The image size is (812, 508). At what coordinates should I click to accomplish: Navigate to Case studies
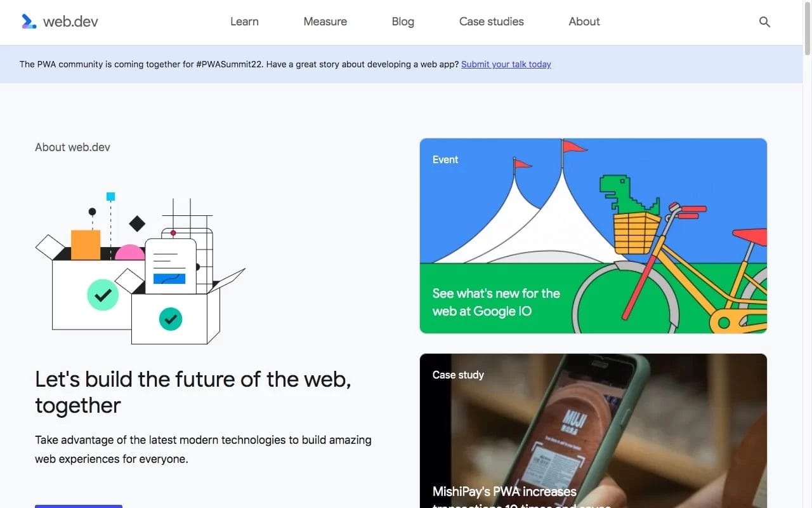coord(491,22)
